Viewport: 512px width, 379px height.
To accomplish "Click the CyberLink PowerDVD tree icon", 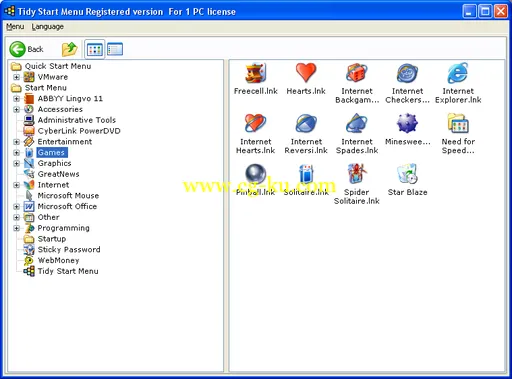I will [x=29, y=131].
